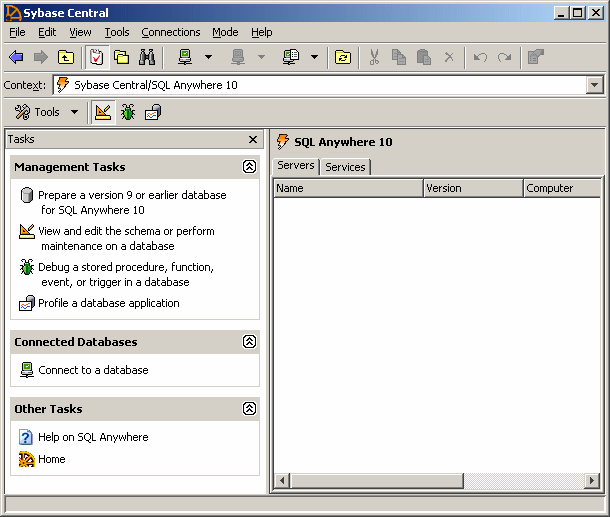This screenshot has height=517, width=610.
Task: Open the Context dropdown arrow
Action: (x=594, y=85)
